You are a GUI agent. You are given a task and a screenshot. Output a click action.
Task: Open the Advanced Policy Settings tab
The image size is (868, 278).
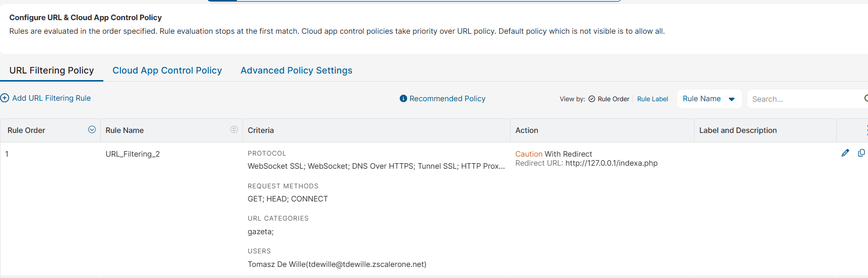296,71
